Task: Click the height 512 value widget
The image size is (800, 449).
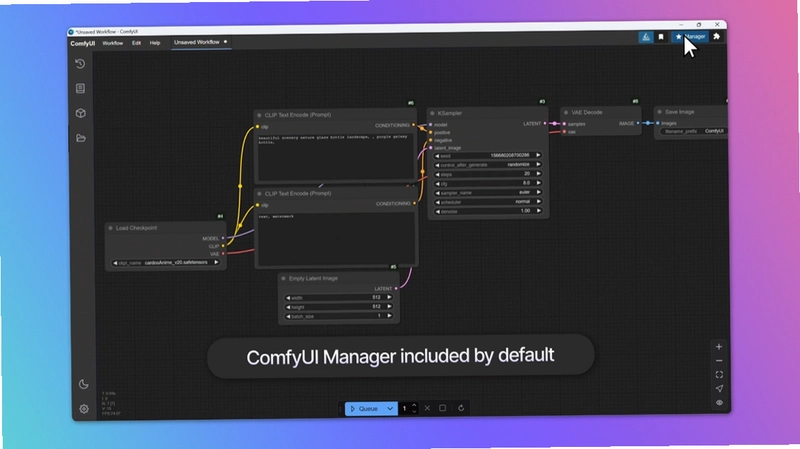Action: [339, 307]
